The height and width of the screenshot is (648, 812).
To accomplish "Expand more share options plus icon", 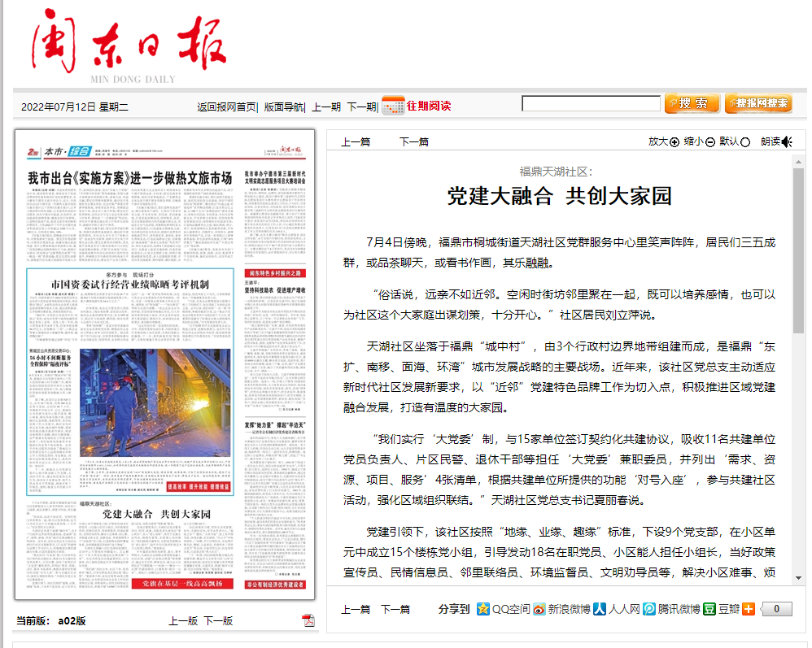I will [748, 609].
